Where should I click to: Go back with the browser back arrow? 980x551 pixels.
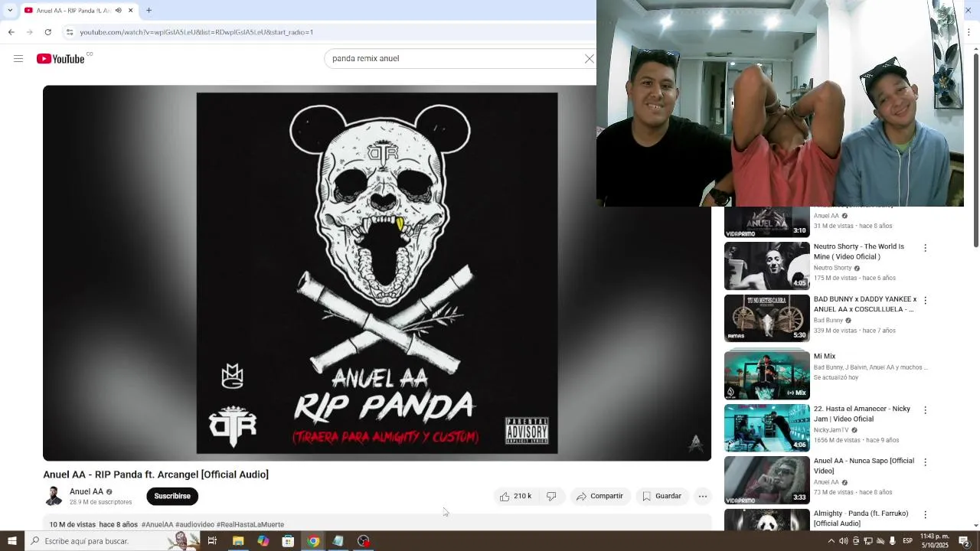11,32
